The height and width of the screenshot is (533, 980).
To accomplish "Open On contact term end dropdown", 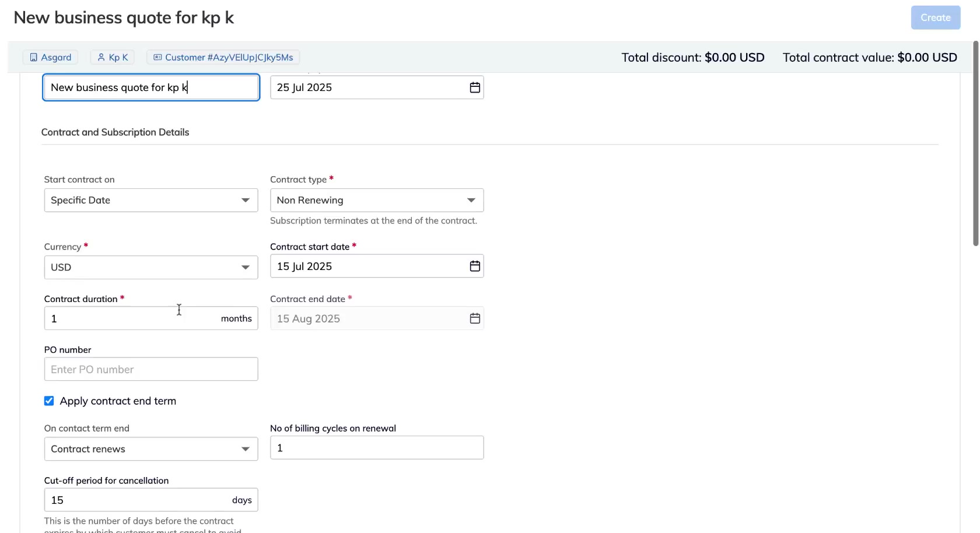I will tap(150, 449).
